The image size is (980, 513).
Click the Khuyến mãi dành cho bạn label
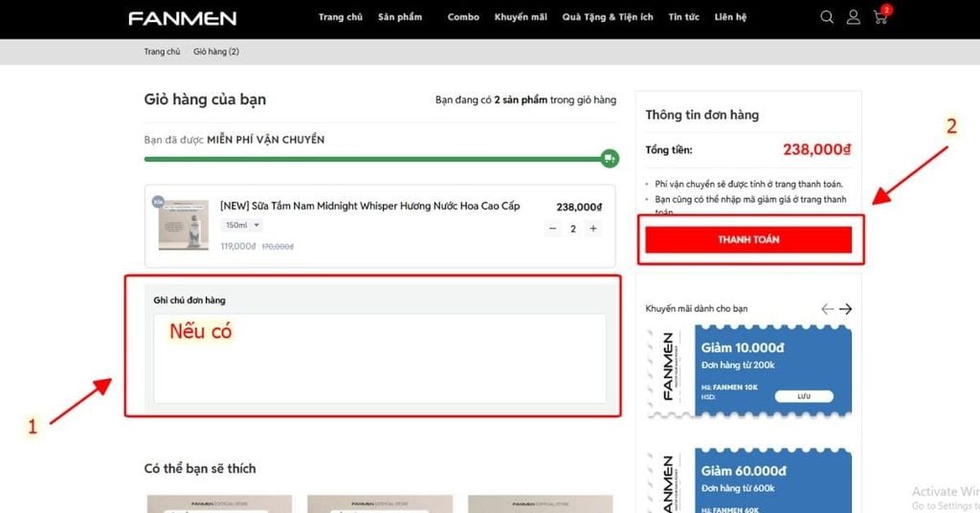pyautogui.click(x=697, y=309)
